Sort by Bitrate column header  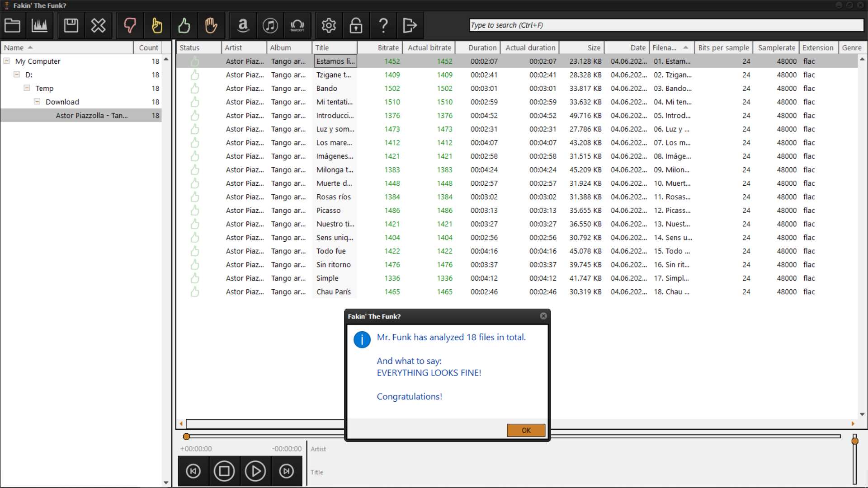[x=379, y=47]
